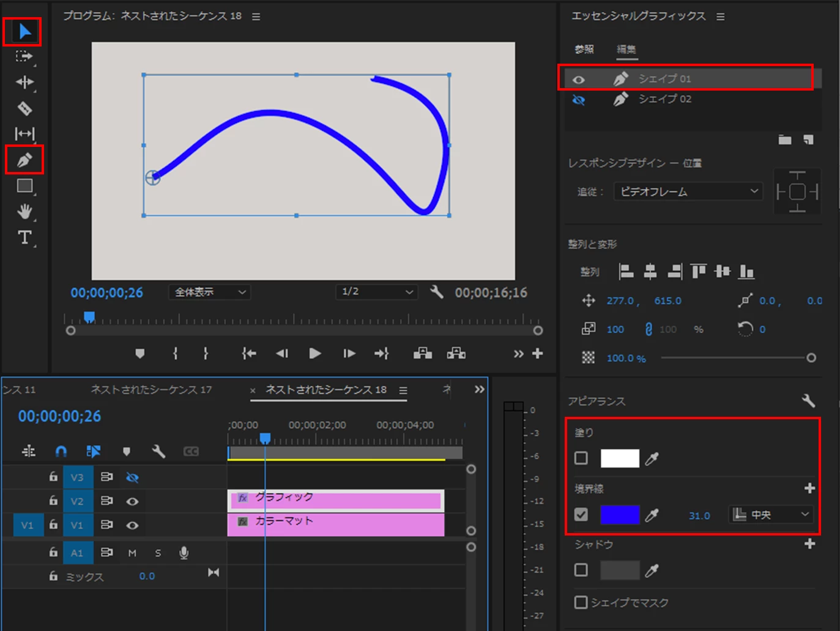Viewport: 840px width, 631px height.
Task: Hide シェイプ 01 layer
Action: click(x=578, y=80)
